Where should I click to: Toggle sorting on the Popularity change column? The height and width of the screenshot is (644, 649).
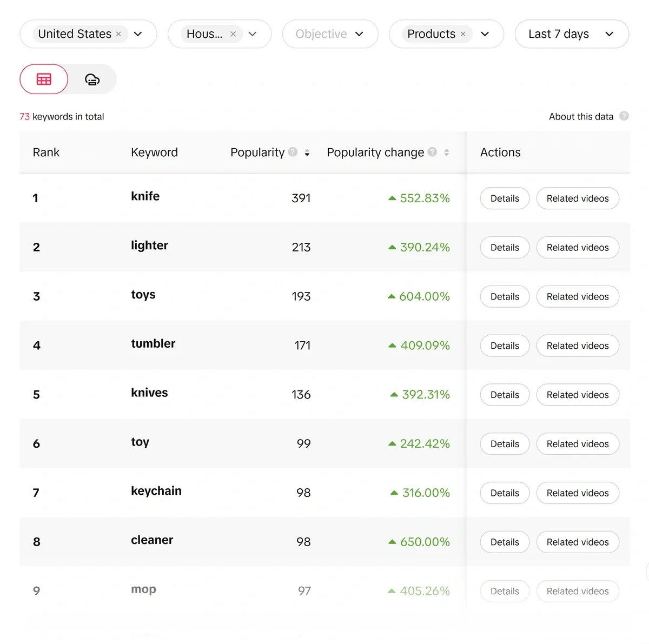(x=447, y=152)
